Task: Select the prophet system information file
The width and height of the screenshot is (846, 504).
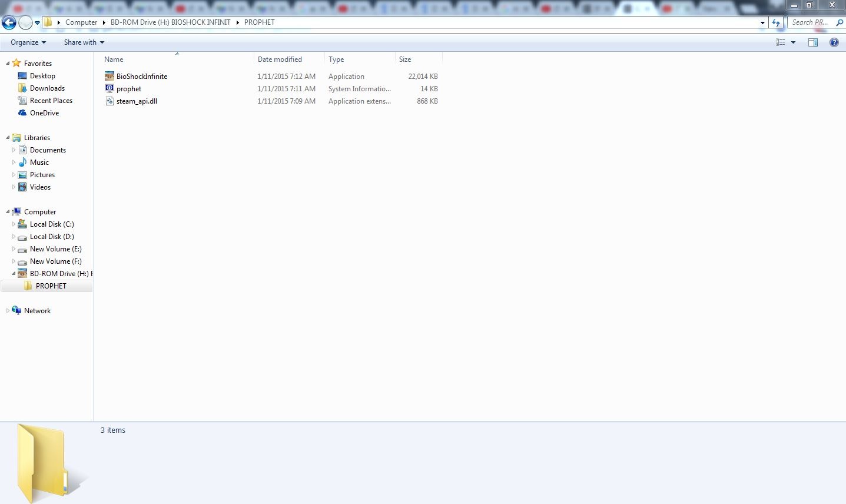Action: 129,89
